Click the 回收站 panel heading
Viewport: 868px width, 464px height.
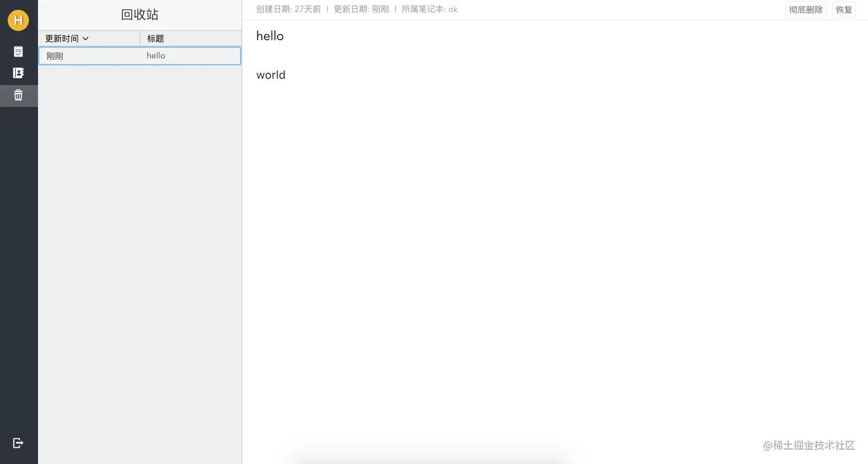point(139,15)
